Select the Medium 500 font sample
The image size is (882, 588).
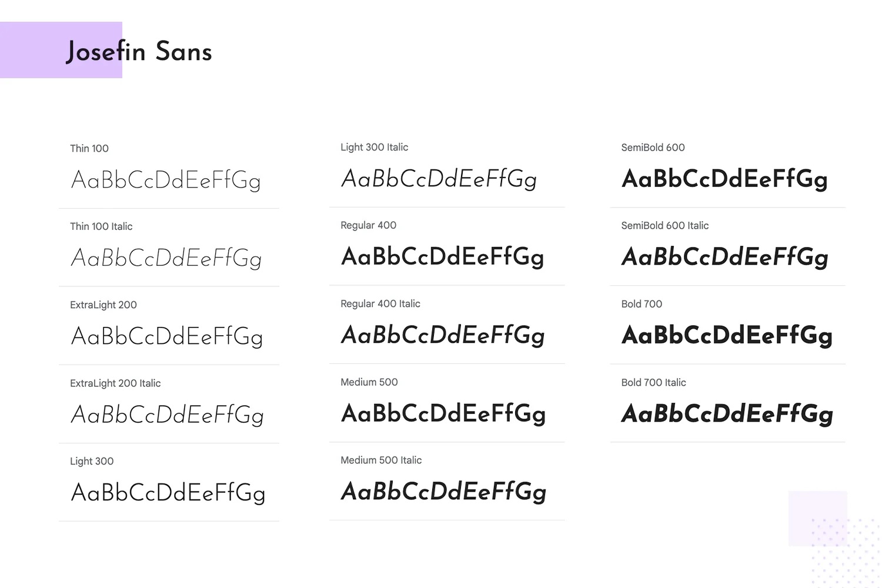(x=444, y=414)
